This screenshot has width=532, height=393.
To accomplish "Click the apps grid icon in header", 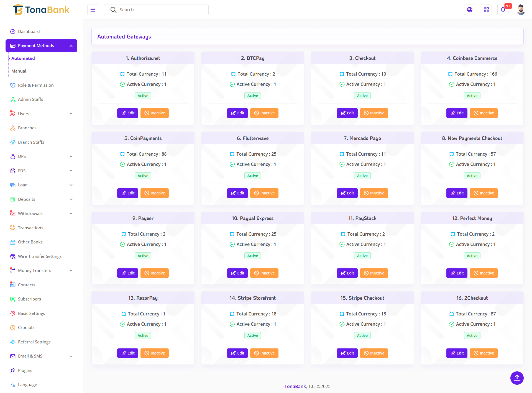I will [486, 10].
